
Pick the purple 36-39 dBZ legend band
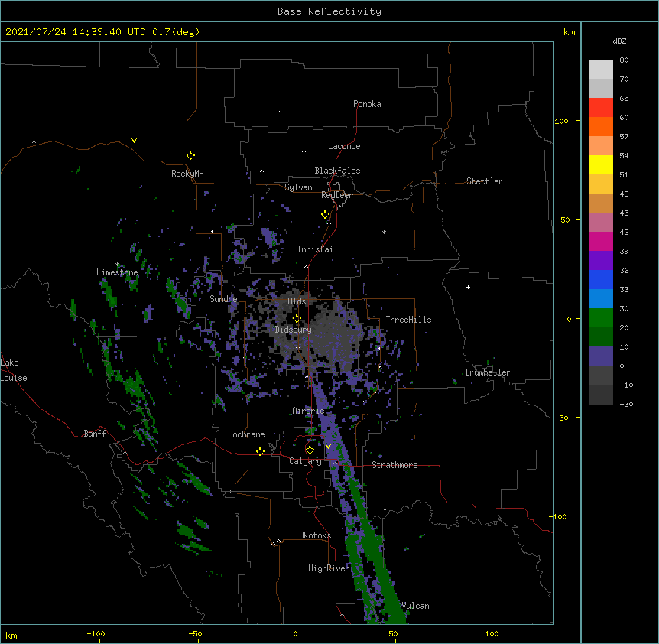click(601, 261)
